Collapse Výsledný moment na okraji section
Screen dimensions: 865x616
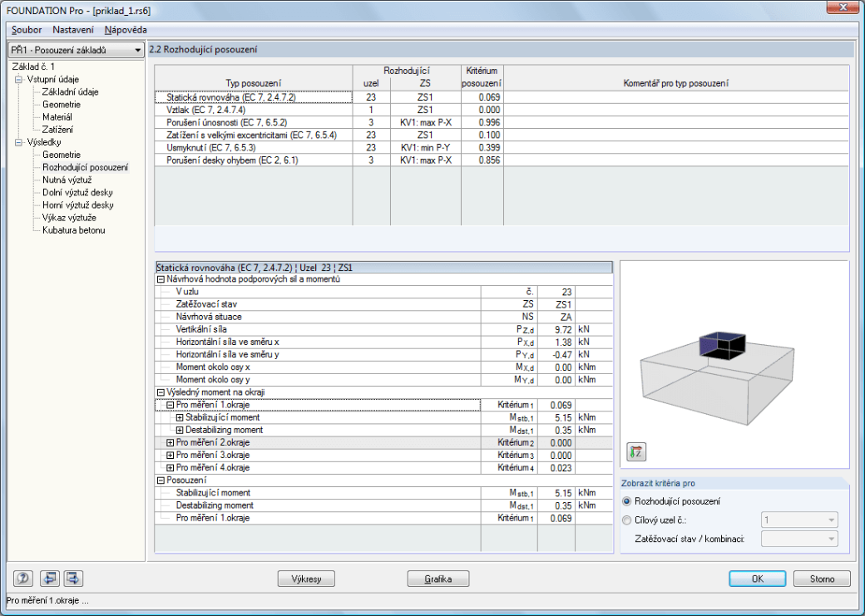tap(161, 392)
